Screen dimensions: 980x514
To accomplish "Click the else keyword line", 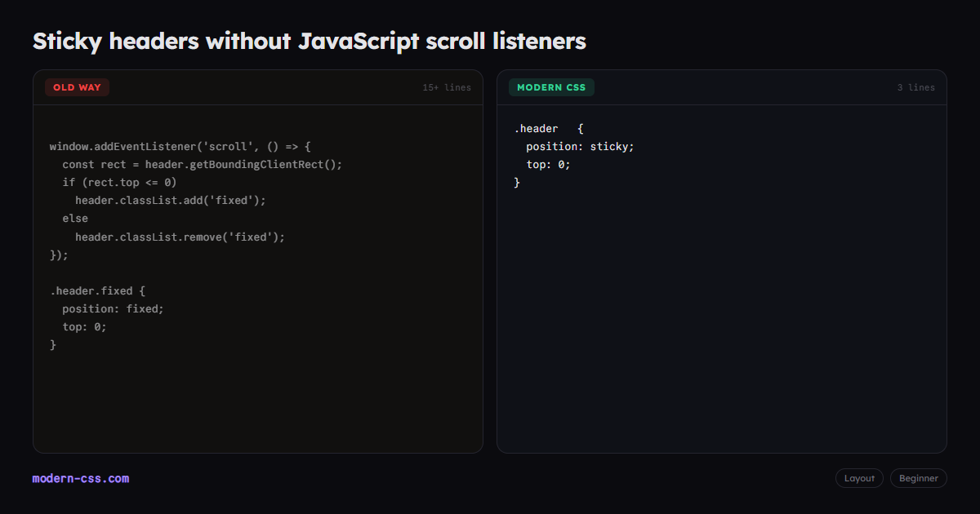I will [x=75, y=219].
